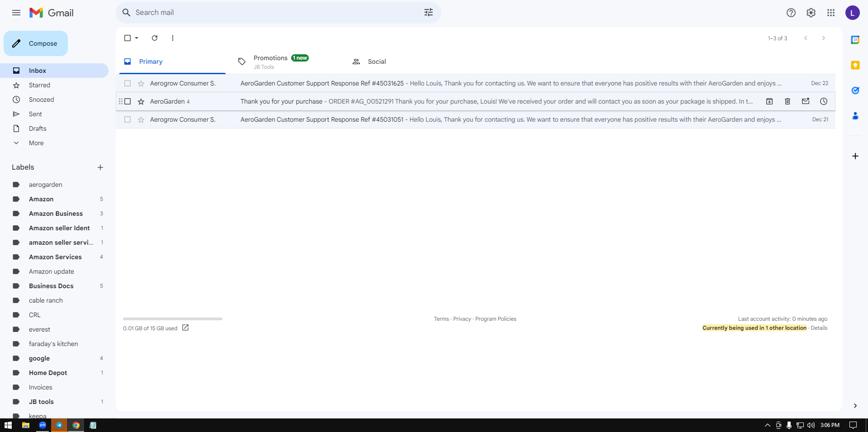Open the faraday's kitchen label
The height and width of the screenshot is (432, 868).
coord(54,344)
